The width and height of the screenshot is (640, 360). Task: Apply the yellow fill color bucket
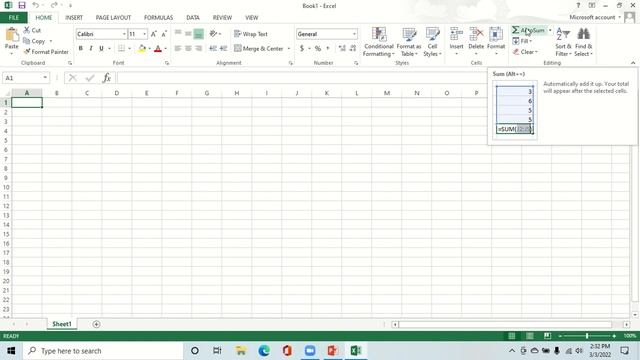click(x=142, y=48)
